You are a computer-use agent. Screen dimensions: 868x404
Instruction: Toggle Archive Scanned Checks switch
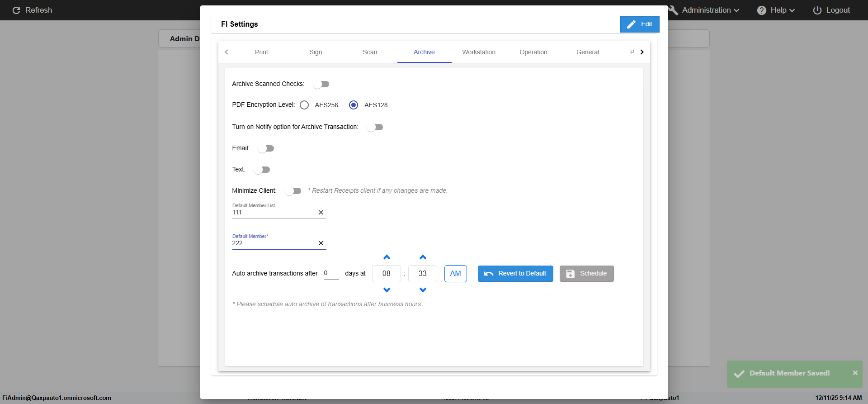click(321, 84)
